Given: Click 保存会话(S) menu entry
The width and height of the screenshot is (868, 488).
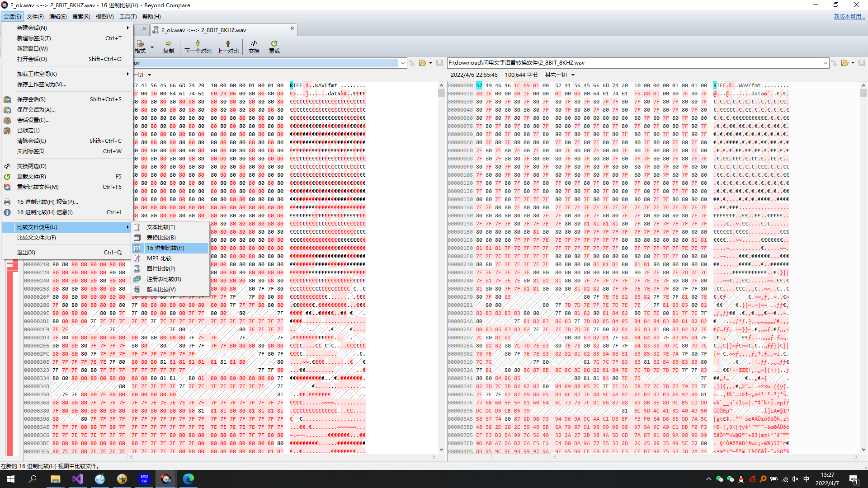Looking at the screenshot, I should point(31,99).
